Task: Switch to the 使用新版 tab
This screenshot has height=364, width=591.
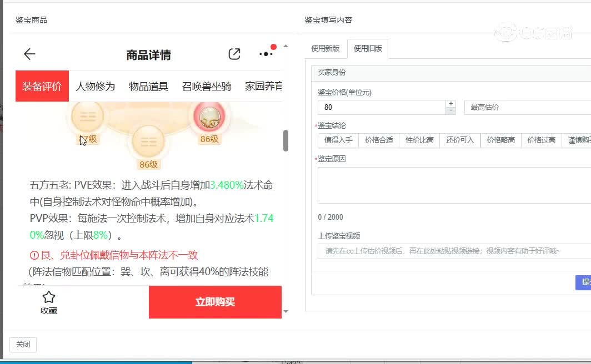Action: pyautogui.click(x=325, y=48)
